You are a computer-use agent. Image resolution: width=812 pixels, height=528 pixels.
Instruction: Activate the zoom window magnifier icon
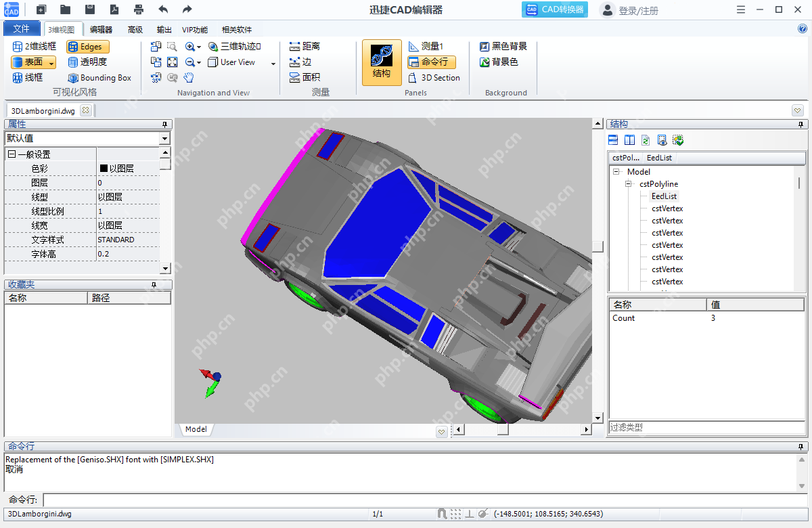pyautogui.click(x=172, y=47)
